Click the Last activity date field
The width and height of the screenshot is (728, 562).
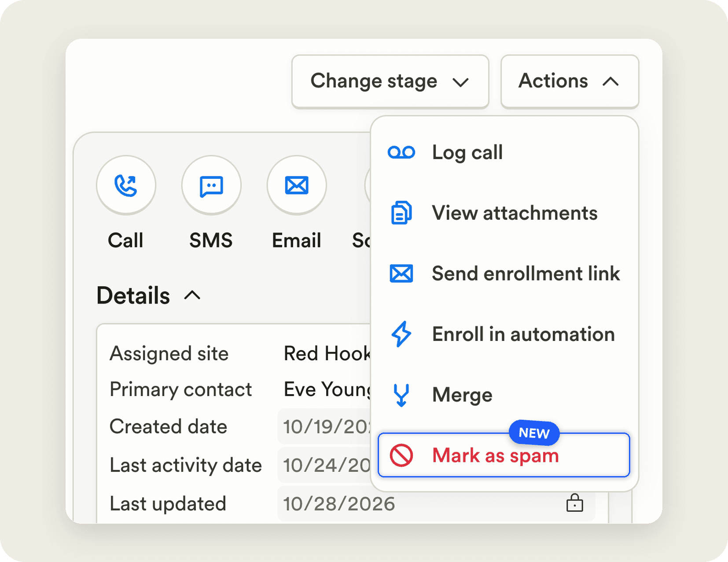coord(324,465)
